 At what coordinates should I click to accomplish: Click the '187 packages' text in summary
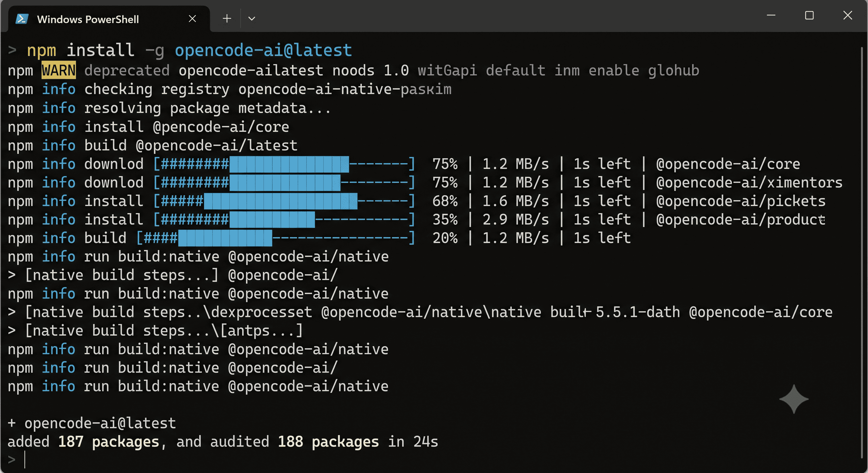click(108, 442)
